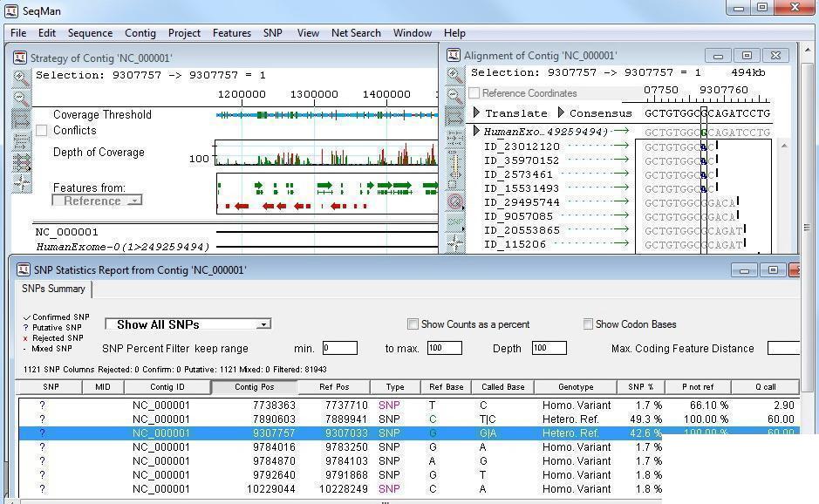Click the Genotype column header
The height and width of the screenshot is (504, 819).
(576, 387)
